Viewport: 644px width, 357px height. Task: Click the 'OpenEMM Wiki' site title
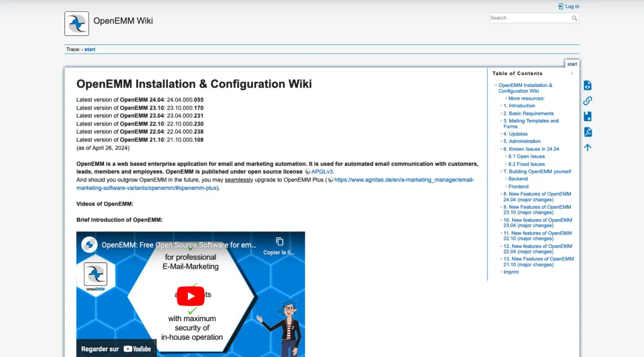(x=123, y=21)
